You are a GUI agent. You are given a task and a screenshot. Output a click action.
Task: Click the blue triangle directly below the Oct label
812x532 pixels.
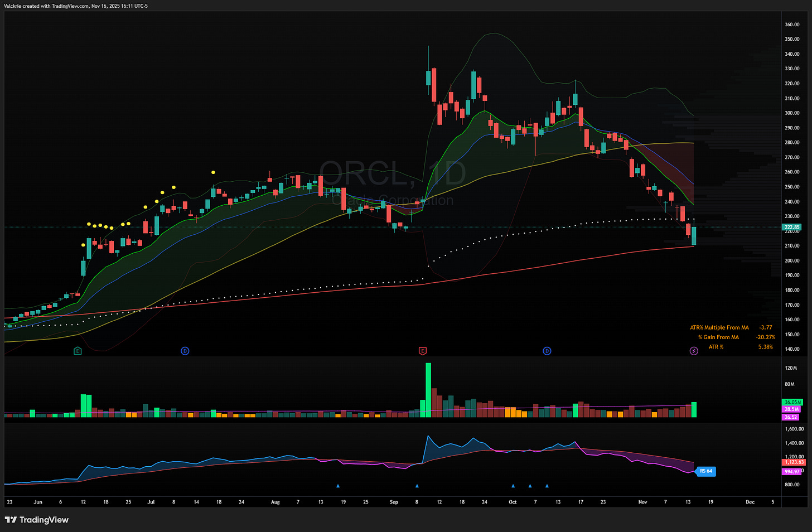coord(513,486)
